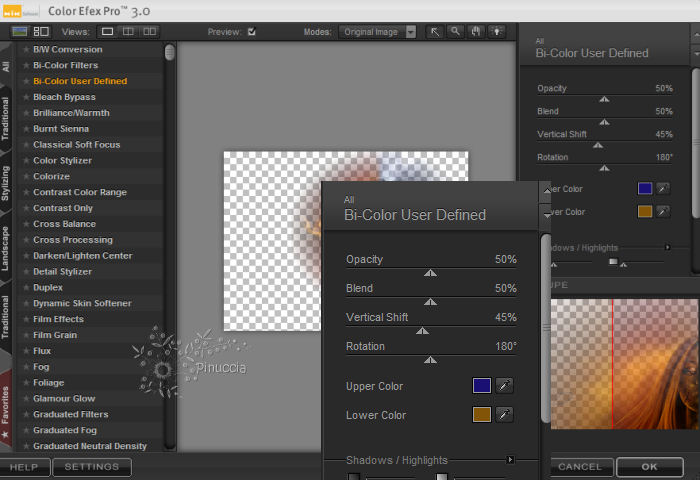The image size is (700, 480).
Task: Click the filter list layout icon in the top toolbar
Action: [41, 32]
